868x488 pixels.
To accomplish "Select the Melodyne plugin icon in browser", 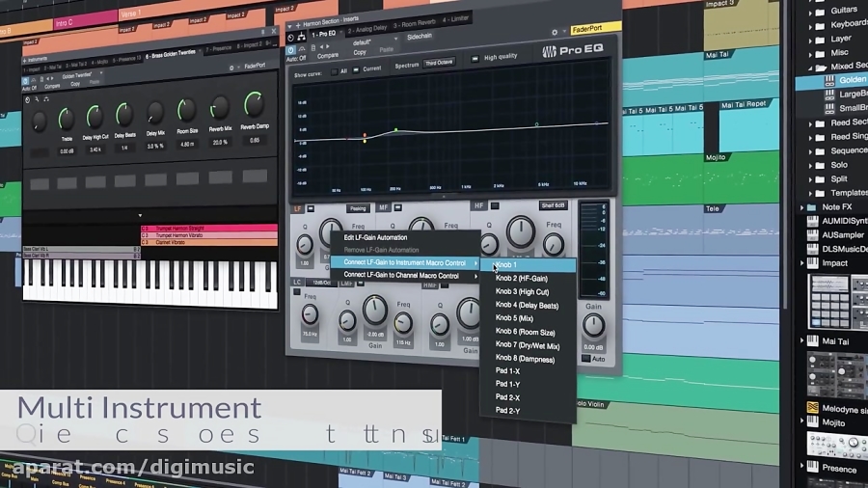I will tap(813, 408).
